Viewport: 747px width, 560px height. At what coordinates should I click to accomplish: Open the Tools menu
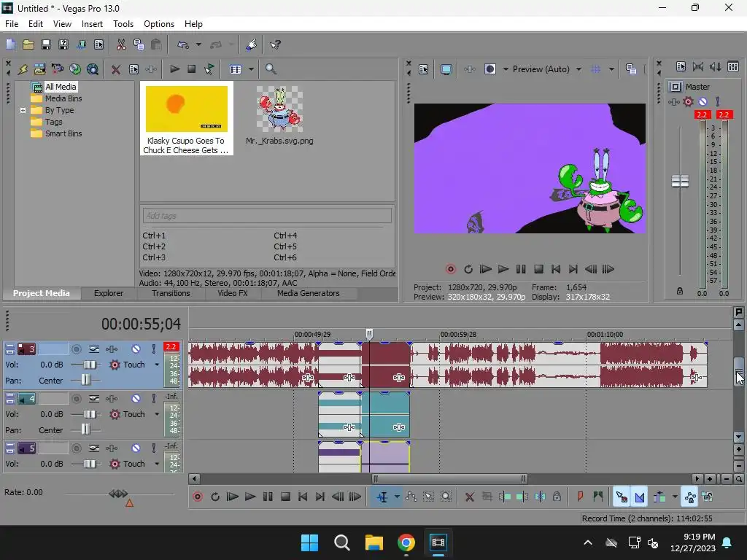(123, 24)
